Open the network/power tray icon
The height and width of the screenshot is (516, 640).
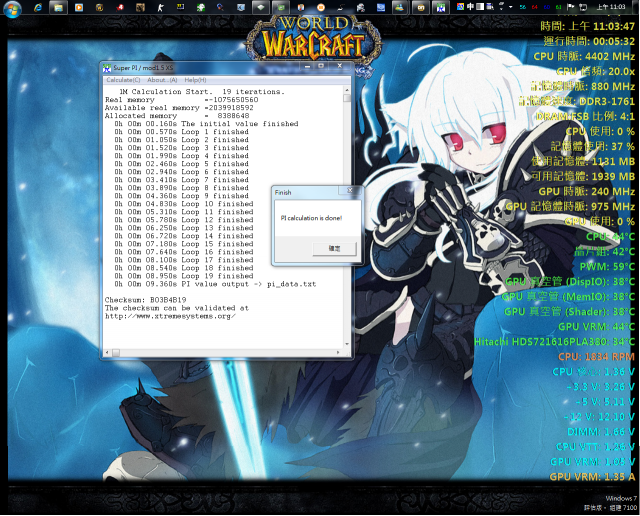[583, 7]
